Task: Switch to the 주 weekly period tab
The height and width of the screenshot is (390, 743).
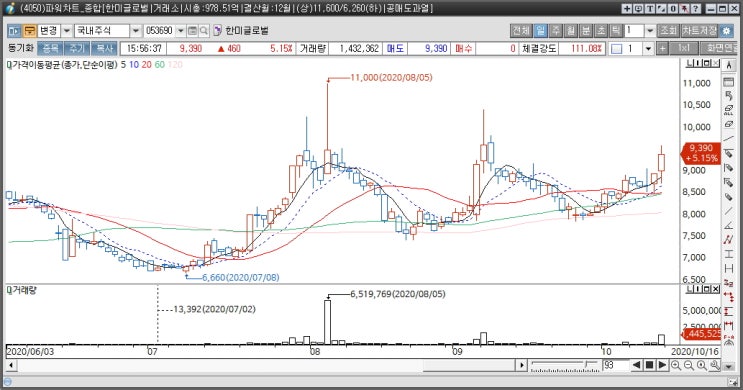Action: (x=556, y=31)
